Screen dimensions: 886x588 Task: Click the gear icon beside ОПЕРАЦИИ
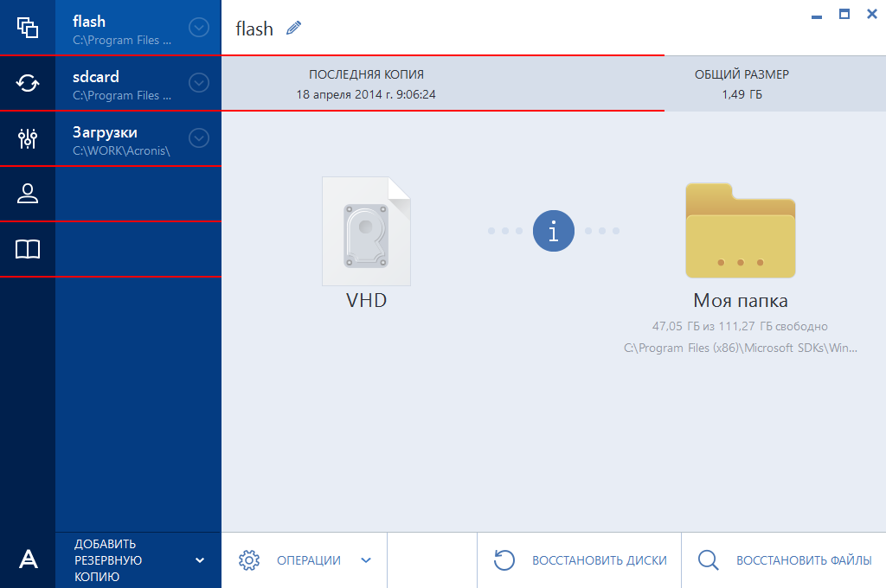249,560
